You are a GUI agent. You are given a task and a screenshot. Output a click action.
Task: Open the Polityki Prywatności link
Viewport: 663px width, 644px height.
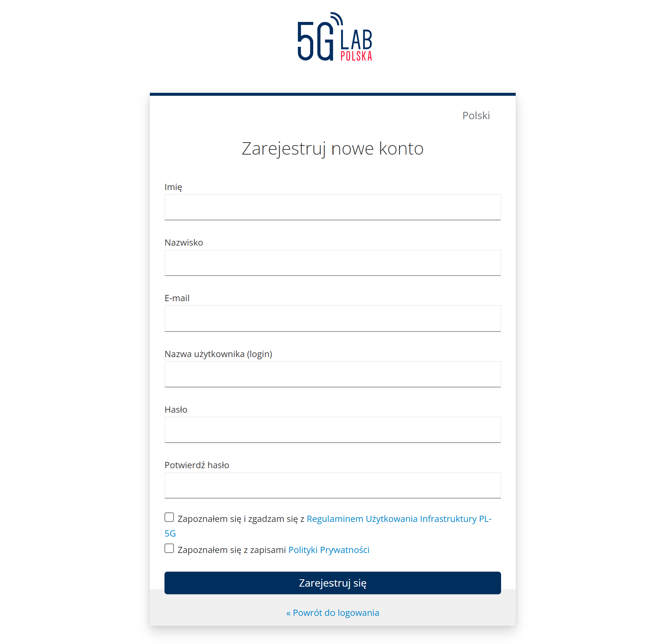tap(329, 550)
